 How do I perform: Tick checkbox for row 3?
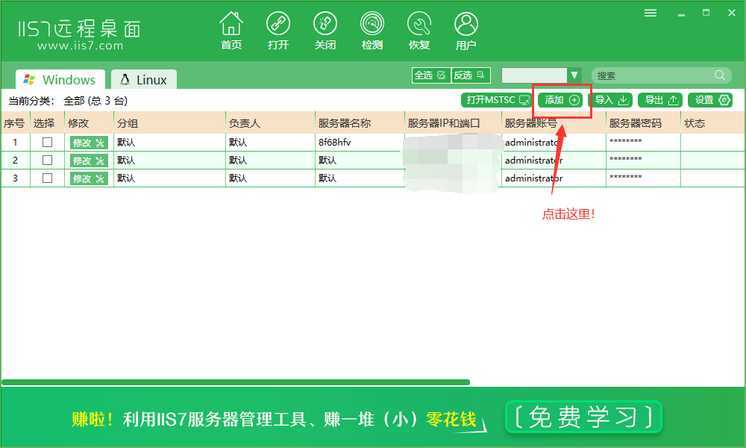pos(47,178)
